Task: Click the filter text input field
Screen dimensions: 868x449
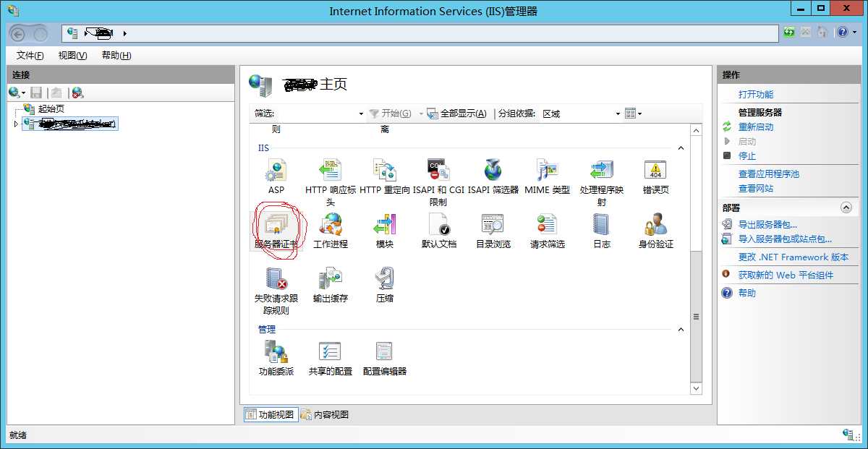Action: point(317,114)
